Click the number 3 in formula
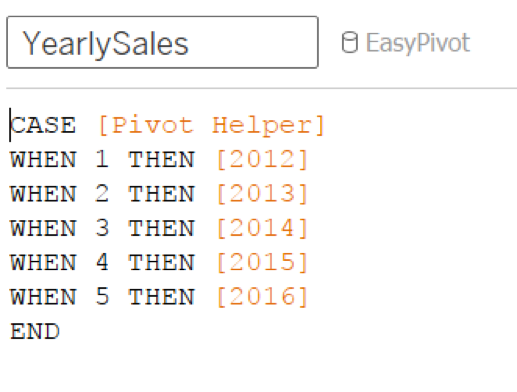 (102, 228)
